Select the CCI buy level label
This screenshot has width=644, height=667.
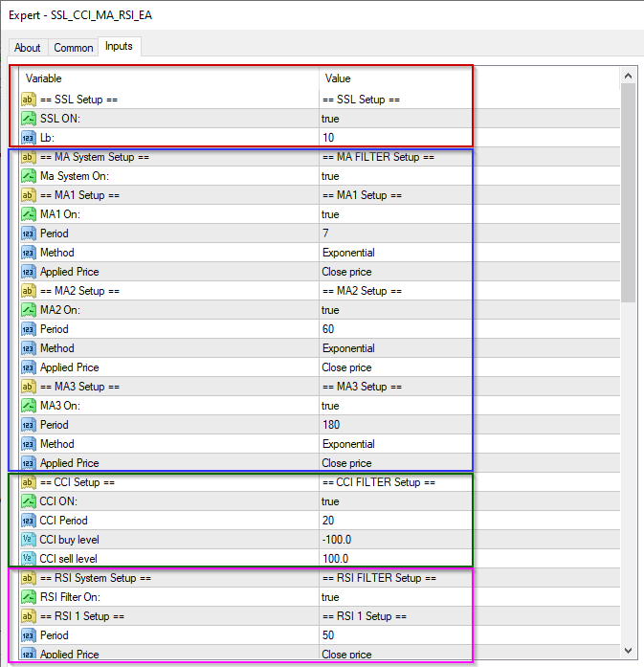69,540
